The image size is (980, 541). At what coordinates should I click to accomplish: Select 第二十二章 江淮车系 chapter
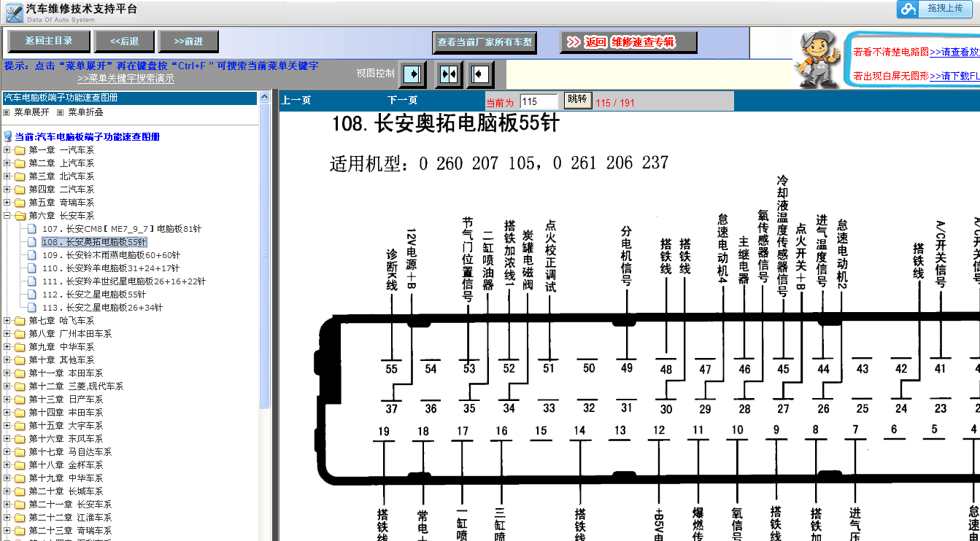coord(70,518)
